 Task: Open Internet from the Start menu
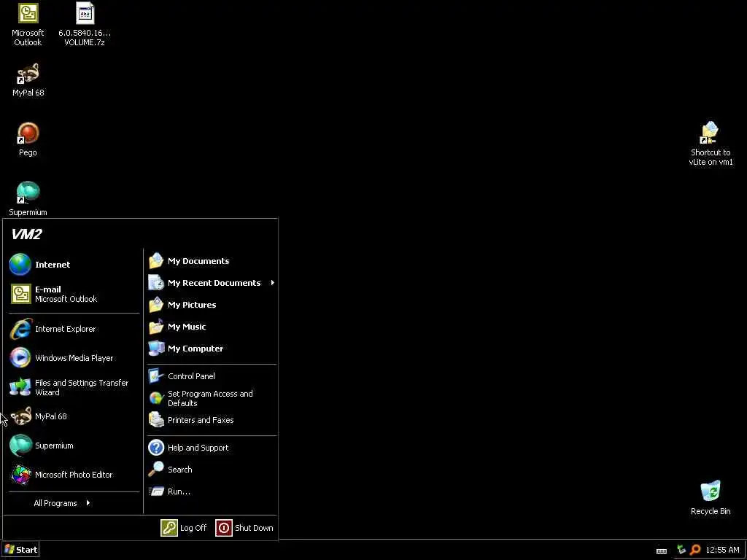74,264
